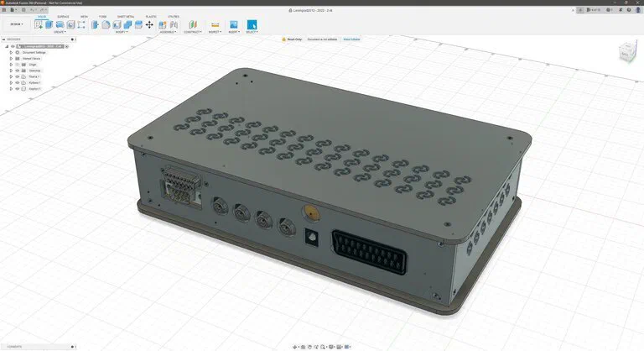The width and height of the screenshot is (644, 351).
Task: Expand the Origin node
Action: click(x=11, y=65)
